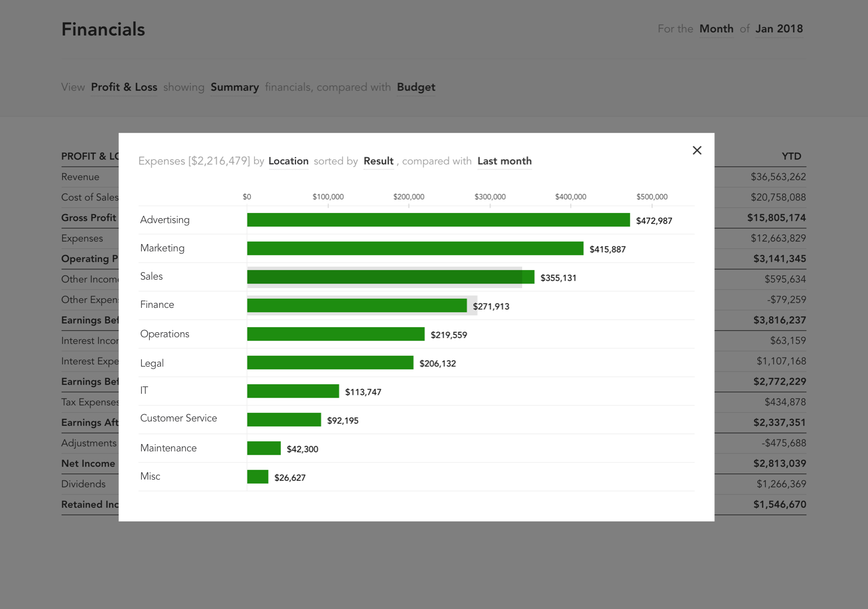The height and width of the screenshot is (609, 868).
Task: Open the Profit & Loss view dropdown
Action: click(124, 87)
